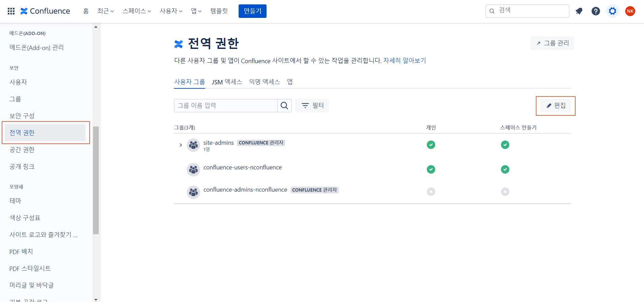Open the 사용자 dropdown in top nav
The image size is (644, 302).
171,11
